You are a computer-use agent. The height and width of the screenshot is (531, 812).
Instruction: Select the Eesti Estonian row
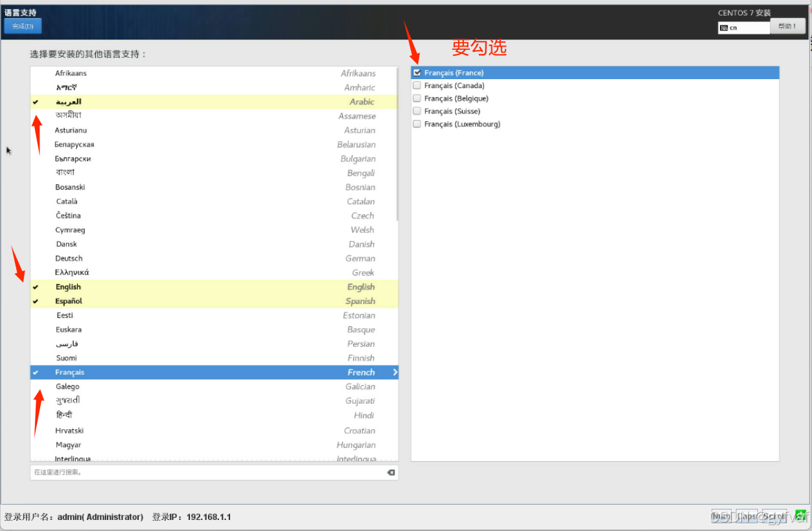click(x=213, y=316)
